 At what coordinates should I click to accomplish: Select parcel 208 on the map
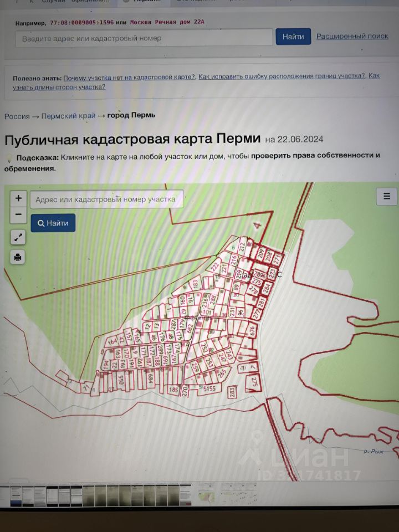pyautogui.click(x=269, y=256)
